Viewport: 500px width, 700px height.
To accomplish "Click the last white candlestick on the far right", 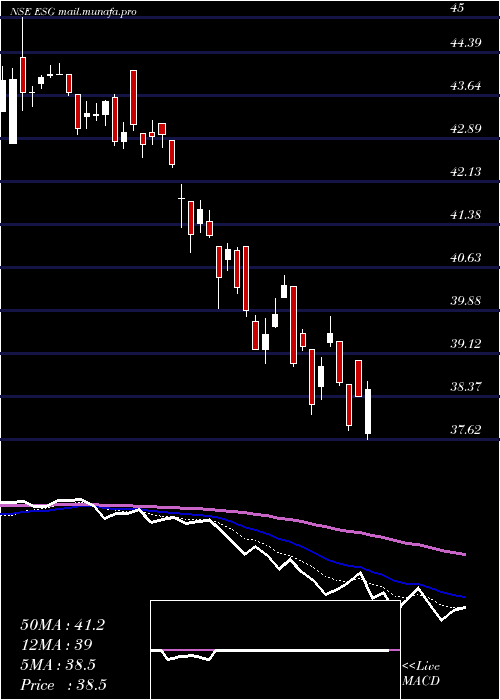I will pos(368,411).
